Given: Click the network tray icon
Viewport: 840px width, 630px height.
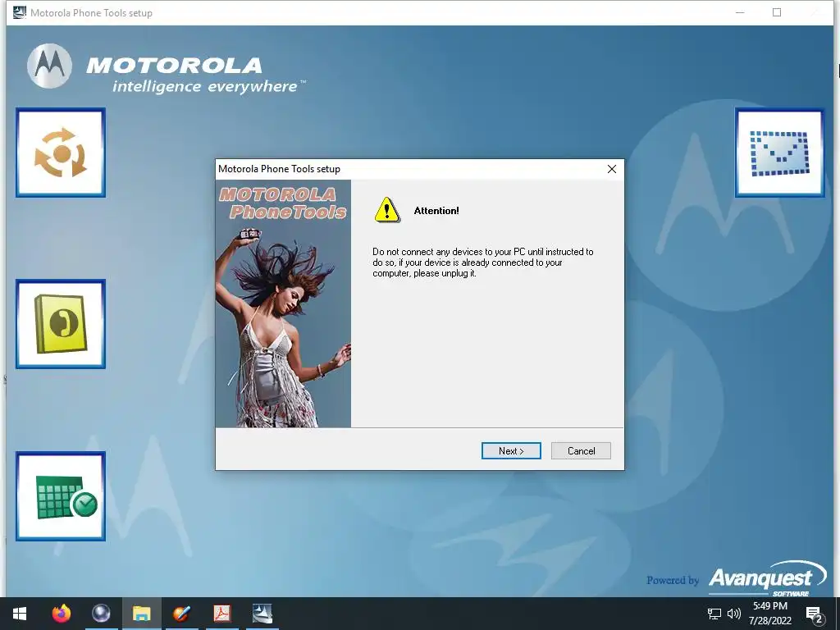Looking at the screenshot, I should click(714, 614).
